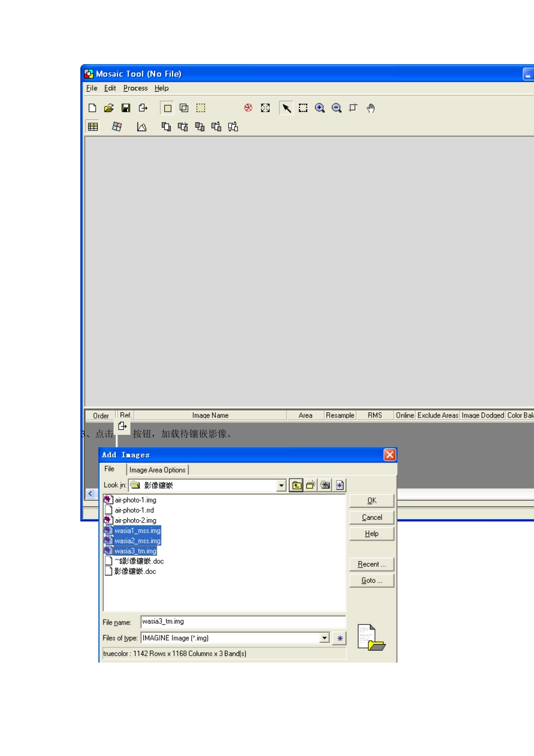Open the Process menu

click(135, 88)
